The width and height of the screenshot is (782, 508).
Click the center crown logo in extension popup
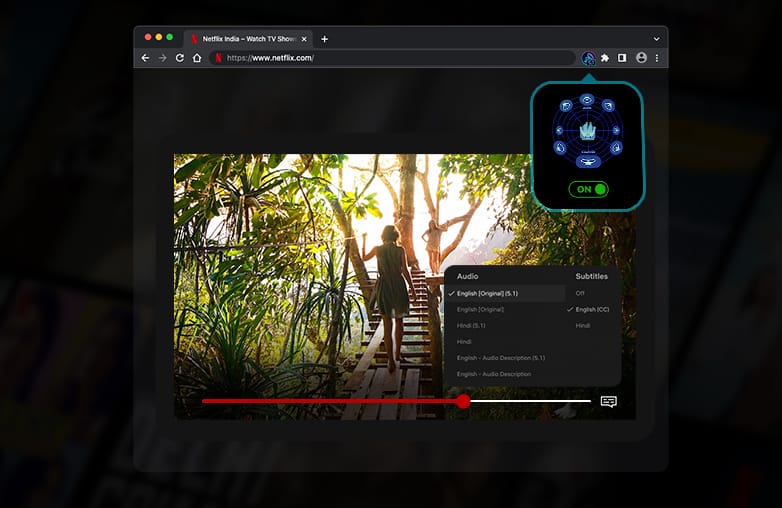click(587, 131)
